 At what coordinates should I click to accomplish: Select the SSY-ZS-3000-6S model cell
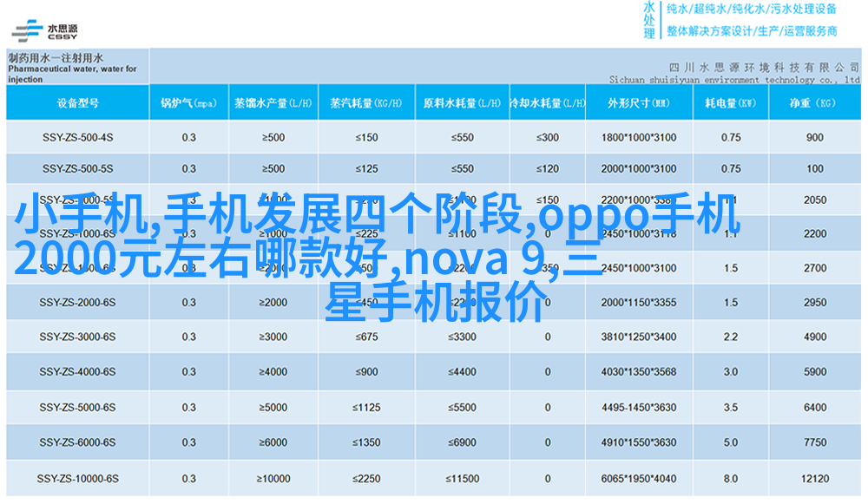78,337
